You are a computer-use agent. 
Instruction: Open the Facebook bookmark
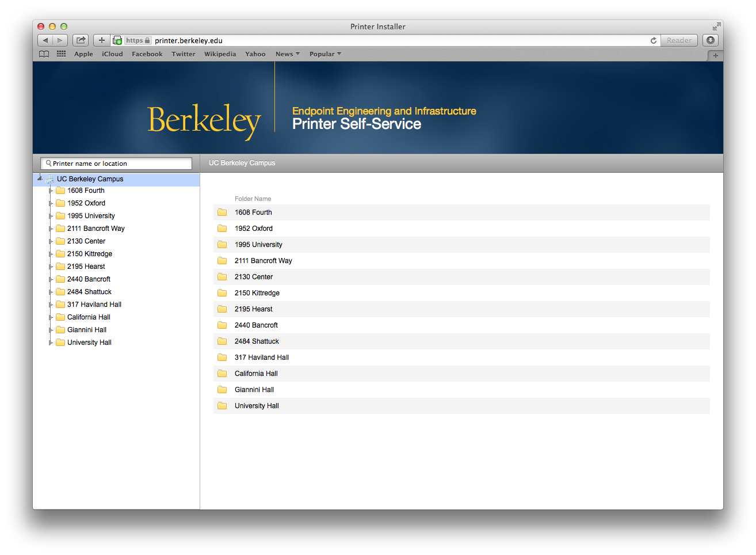pyautogui.click(x=147, y=54)
